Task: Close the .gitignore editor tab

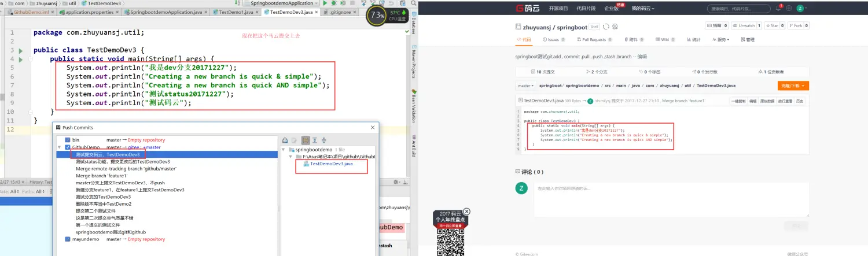Action: point(355,12)
